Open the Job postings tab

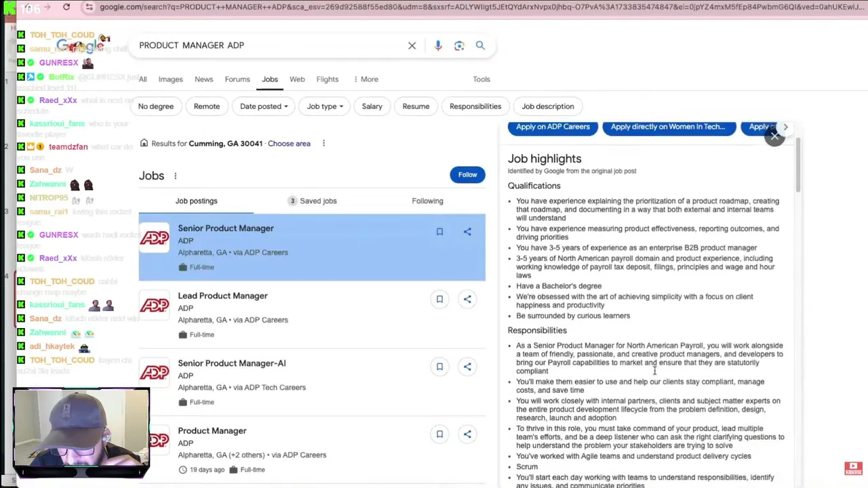[x=197, y=201]
